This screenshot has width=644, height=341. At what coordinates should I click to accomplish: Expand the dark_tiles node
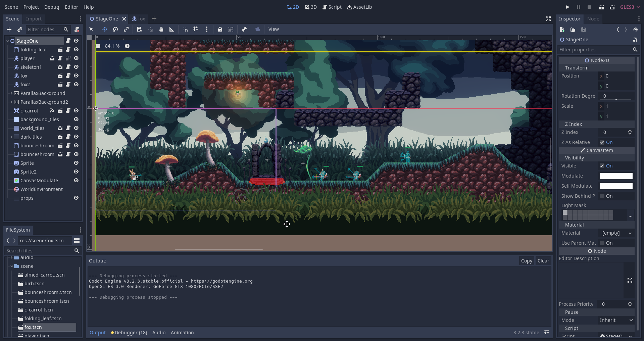click(11, 137)
